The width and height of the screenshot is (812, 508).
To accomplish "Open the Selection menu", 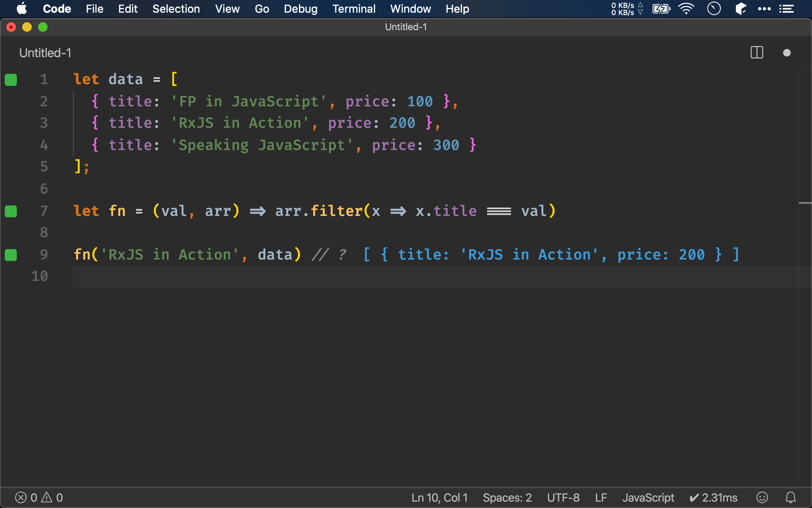I will coord(176,9).
